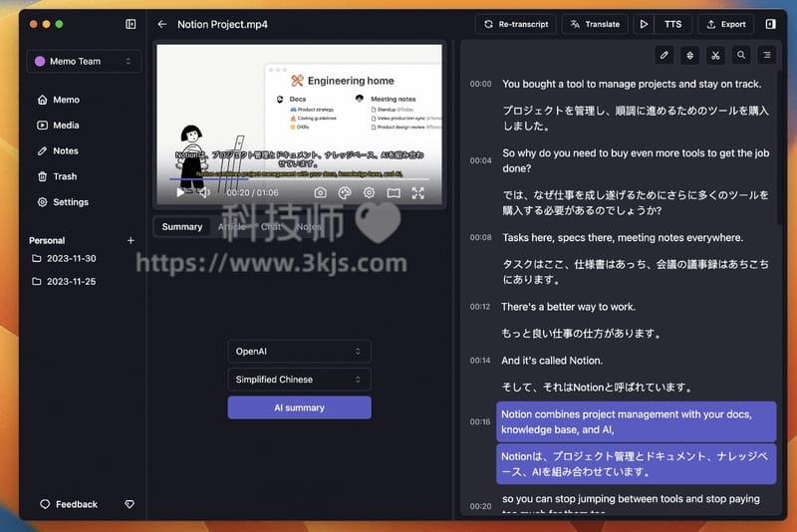Click the AI summary button

click(x=299, y=407)
